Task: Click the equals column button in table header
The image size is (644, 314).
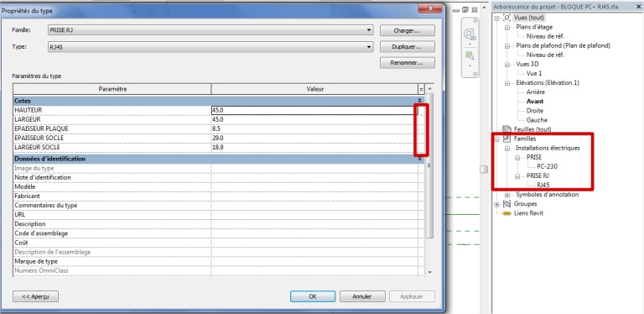Action: click(421, 89)
